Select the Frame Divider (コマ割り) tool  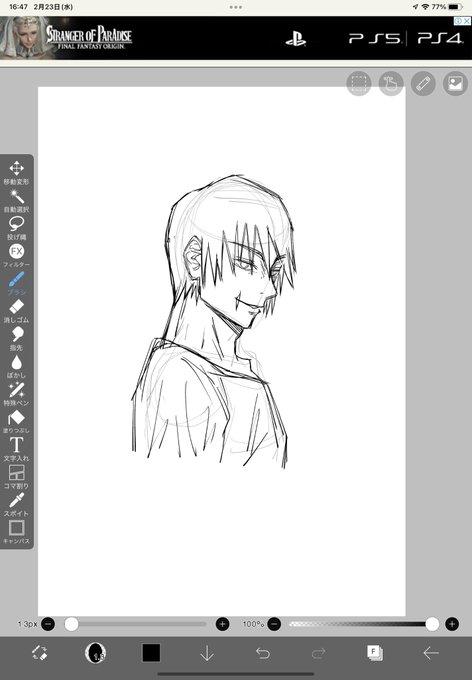pos(16,477)
